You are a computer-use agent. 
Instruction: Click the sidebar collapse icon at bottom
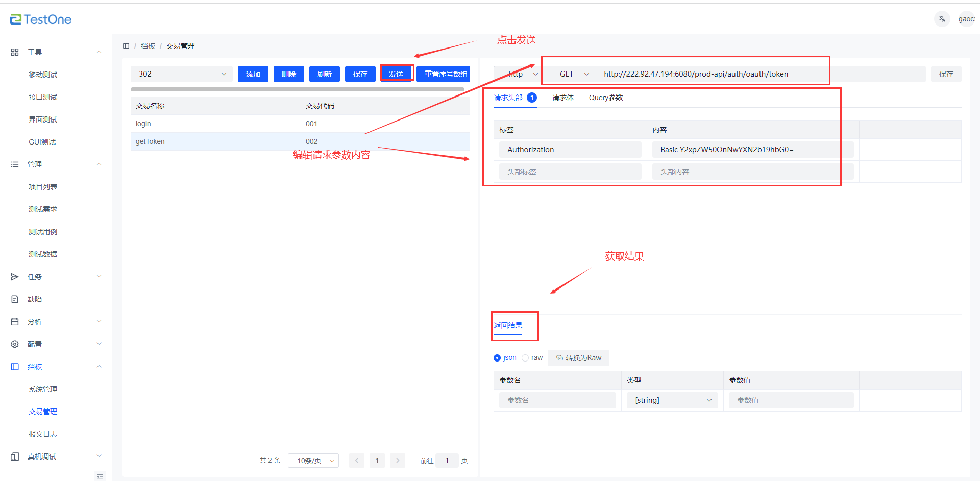tap(100, 476)
